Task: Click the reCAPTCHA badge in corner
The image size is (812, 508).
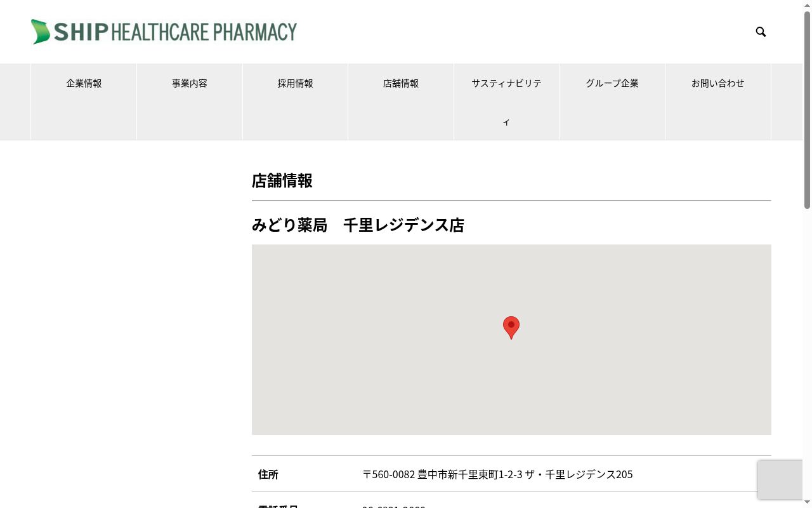Action: (x=780, y=479)
